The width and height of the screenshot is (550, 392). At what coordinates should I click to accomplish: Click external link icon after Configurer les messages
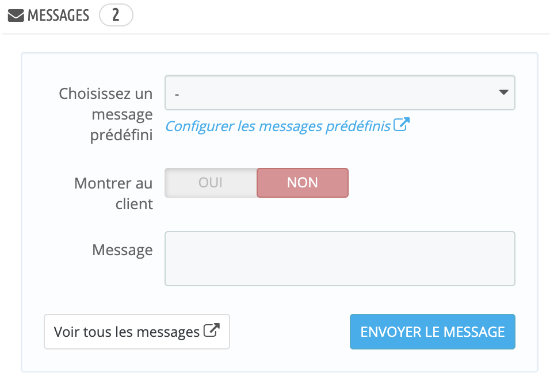tap(401, 125)
